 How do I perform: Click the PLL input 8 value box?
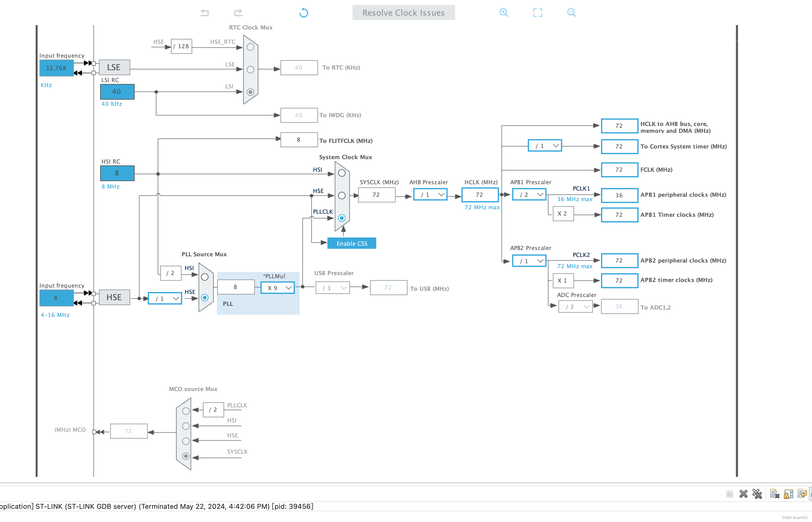tap(236, 287)
